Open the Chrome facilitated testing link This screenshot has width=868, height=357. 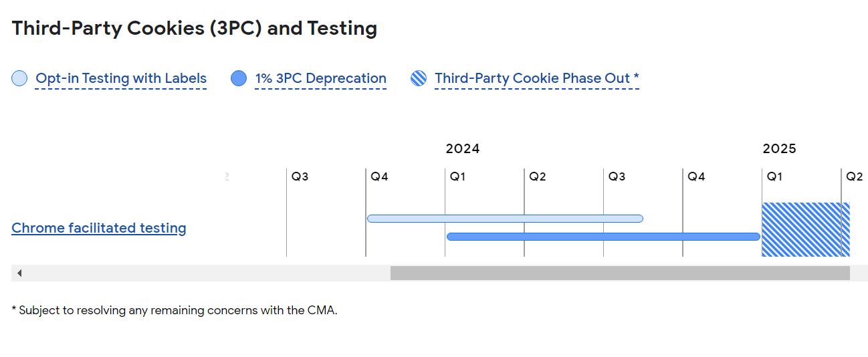pos(99,228)
